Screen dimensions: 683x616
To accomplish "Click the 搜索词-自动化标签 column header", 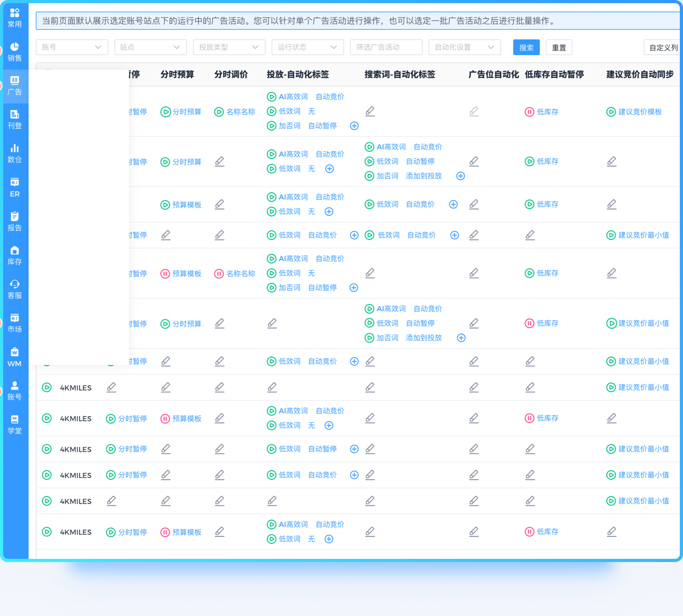I will tap(400, 75).
